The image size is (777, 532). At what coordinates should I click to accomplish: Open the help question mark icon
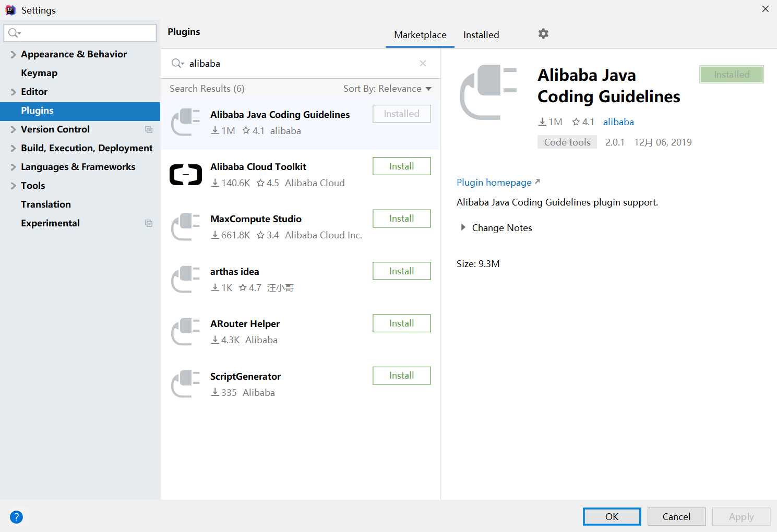[x=16, y=517]
